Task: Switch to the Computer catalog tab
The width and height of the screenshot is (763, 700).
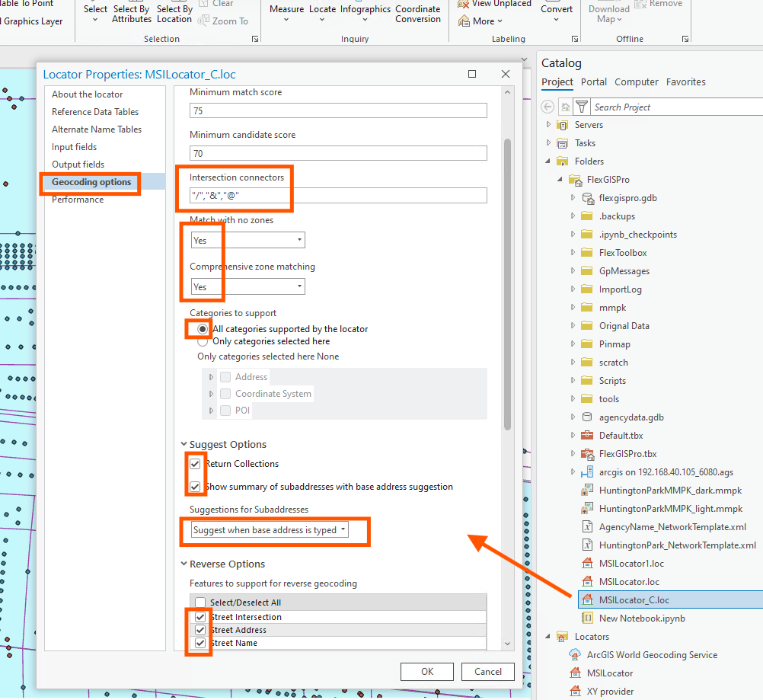Action: 637,82
